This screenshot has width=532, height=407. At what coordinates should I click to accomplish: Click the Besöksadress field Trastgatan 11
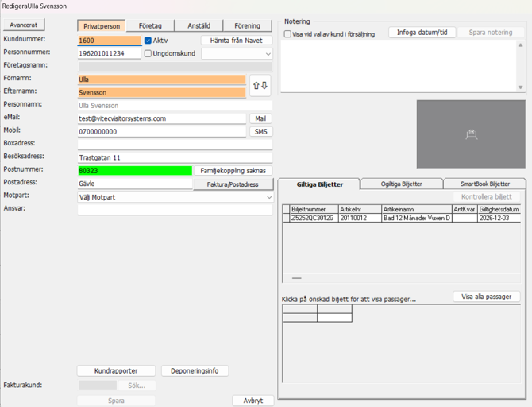pyautogui.click(x=175, y=157)
